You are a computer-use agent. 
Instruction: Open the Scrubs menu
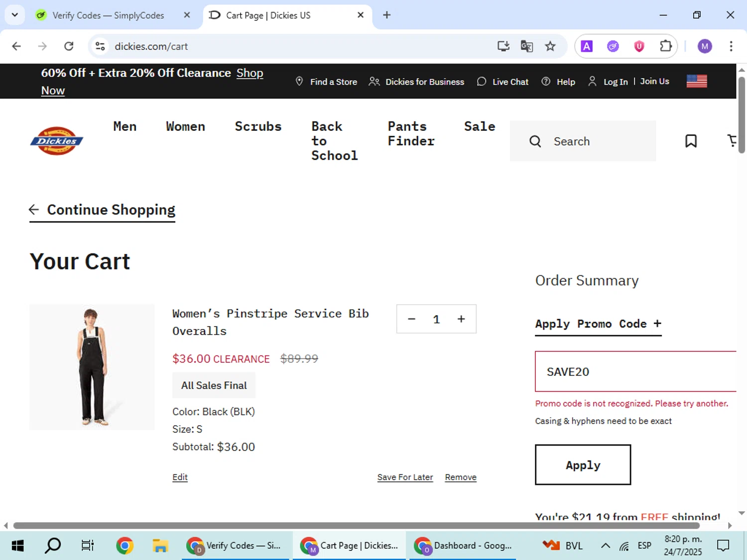point(258,126)
